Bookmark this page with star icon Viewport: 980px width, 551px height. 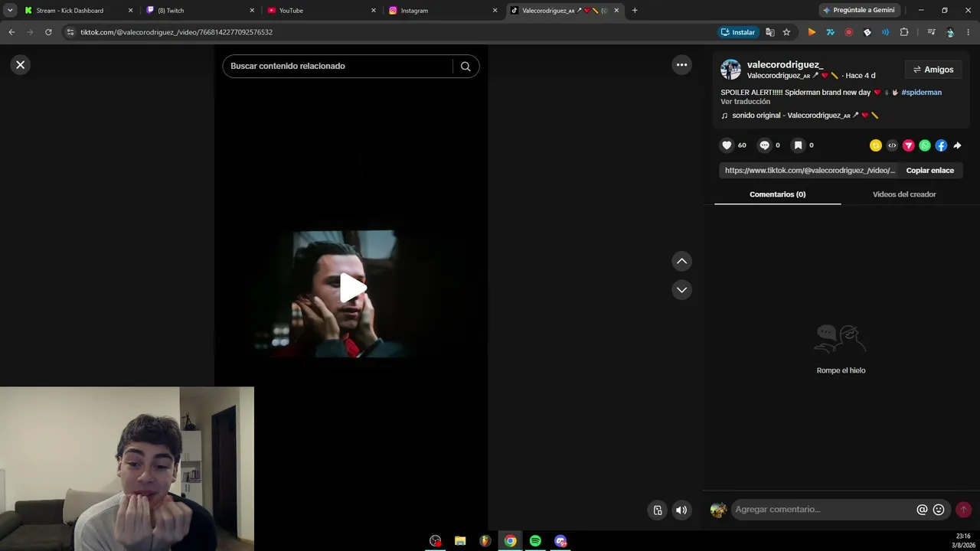point(786,32)
